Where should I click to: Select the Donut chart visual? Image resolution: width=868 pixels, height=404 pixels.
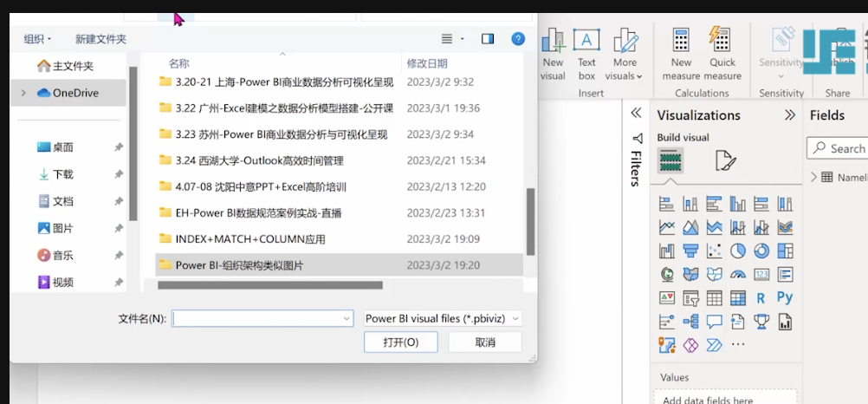click(x=761, y=251)
